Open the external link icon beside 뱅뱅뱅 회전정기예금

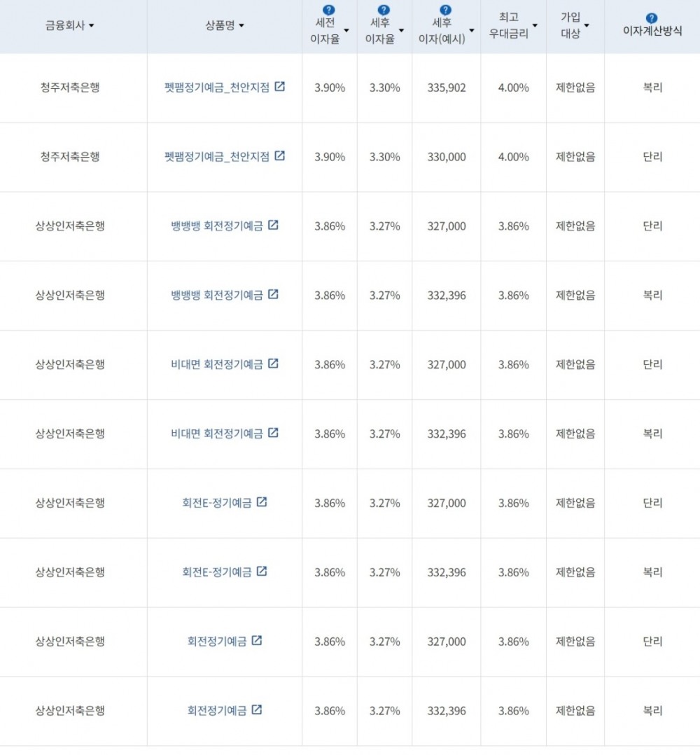pyautogui.click(x=274, y=226)
